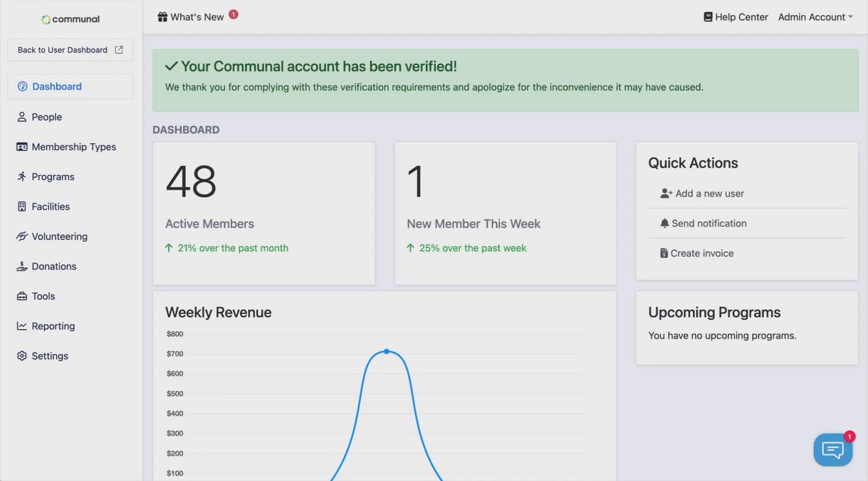Click the Donations hand icon
The height and width of the screenshot is (481, 868).
point(22,266)
